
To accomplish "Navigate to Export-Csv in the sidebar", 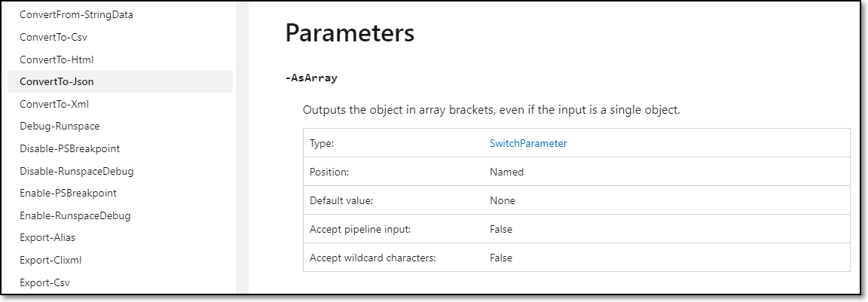I will point(45,282).
